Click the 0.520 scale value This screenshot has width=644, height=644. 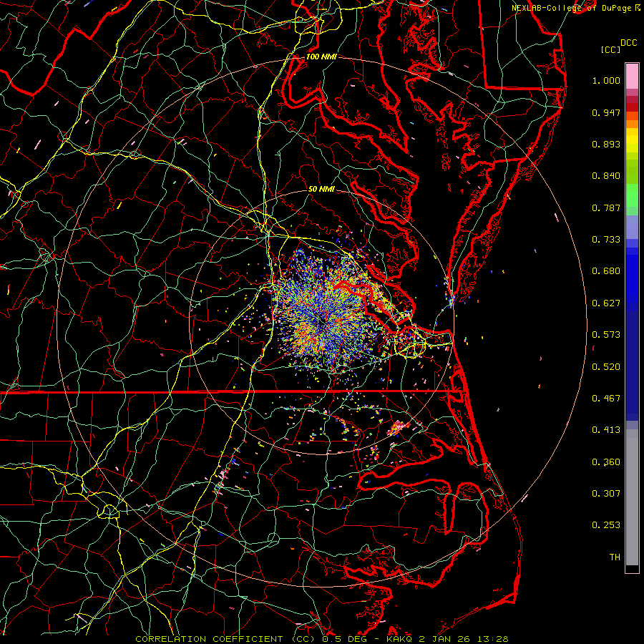point(606,367)
